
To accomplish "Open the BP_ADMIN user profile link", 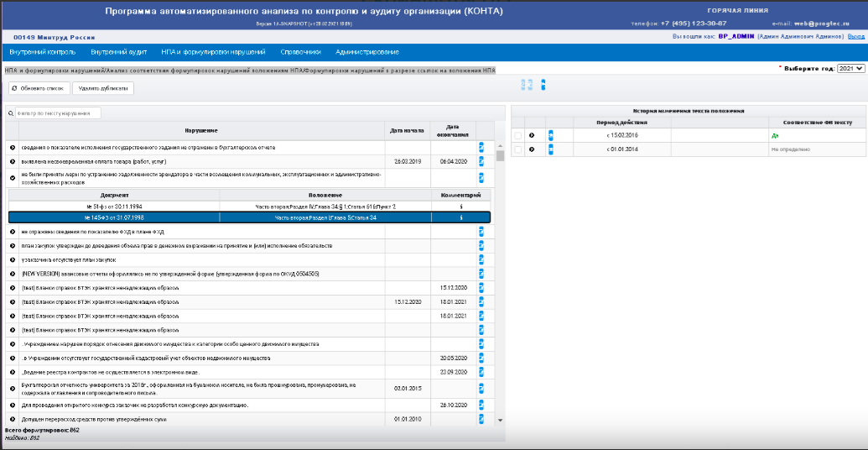I will [x=735, y=37].
